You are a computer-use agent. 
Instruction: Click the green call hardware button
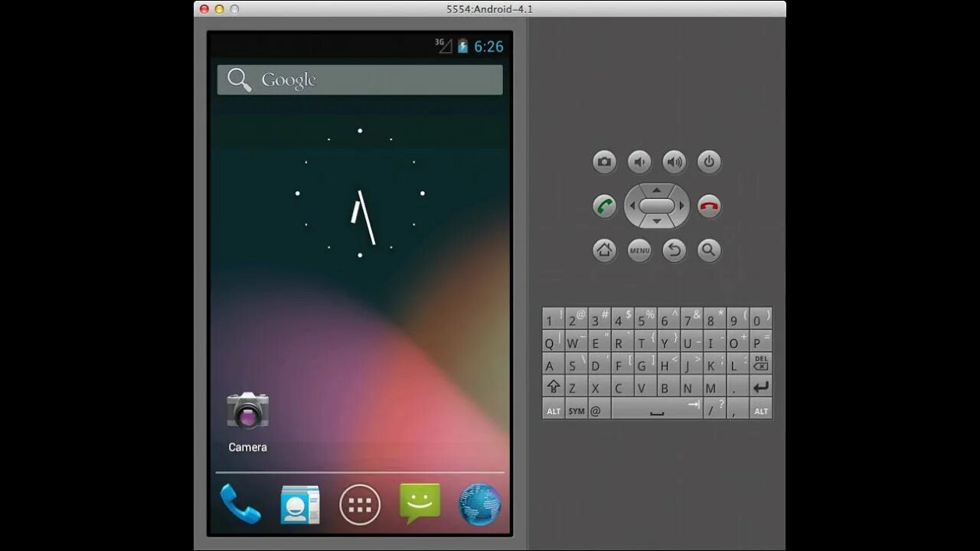click(605, 206)
